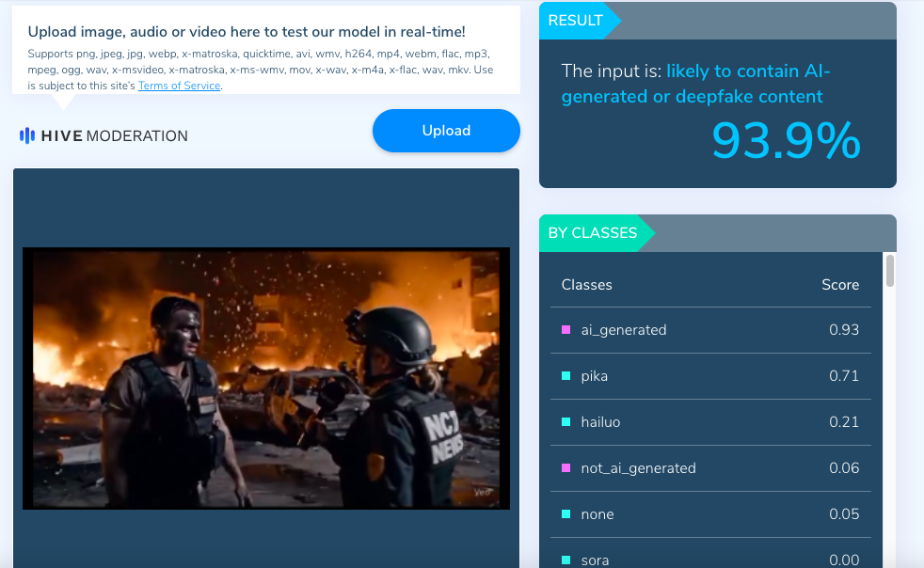Click the Score column header

click(x=839, y=285)
